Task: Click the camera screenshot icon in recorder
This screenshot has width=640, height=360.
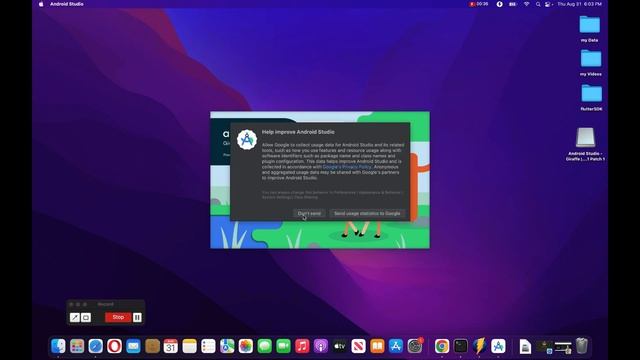Action: coord(86,317)
